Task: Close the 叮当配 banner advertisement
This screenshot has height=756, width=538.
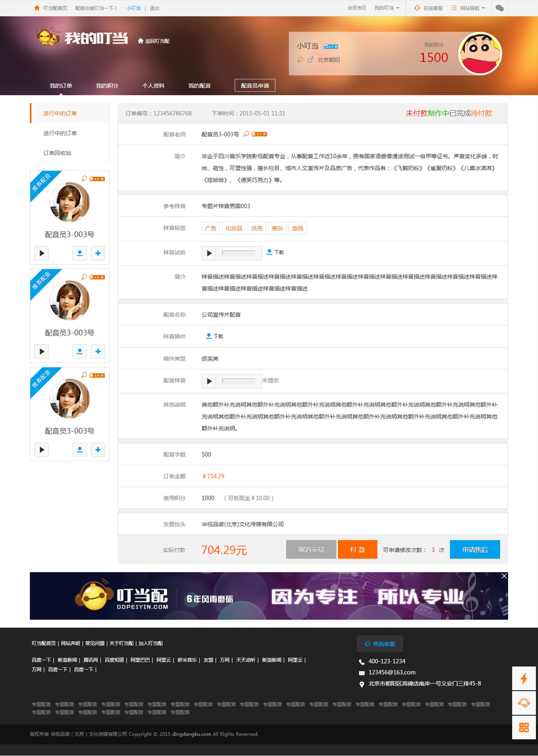Action: [x=504, y=576]
